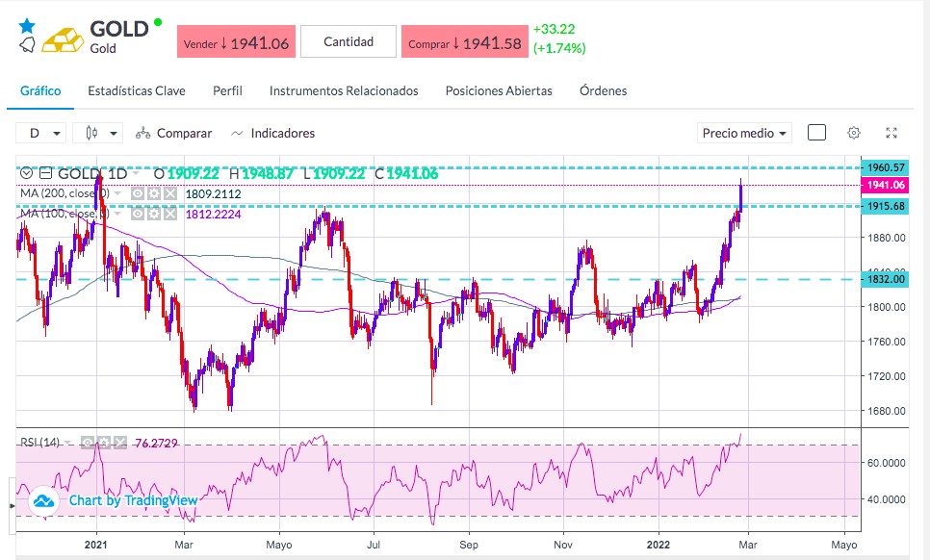This screenshot has width=930, height=560.
Task: Open the Indicadores menu
Action: point(272,134)
